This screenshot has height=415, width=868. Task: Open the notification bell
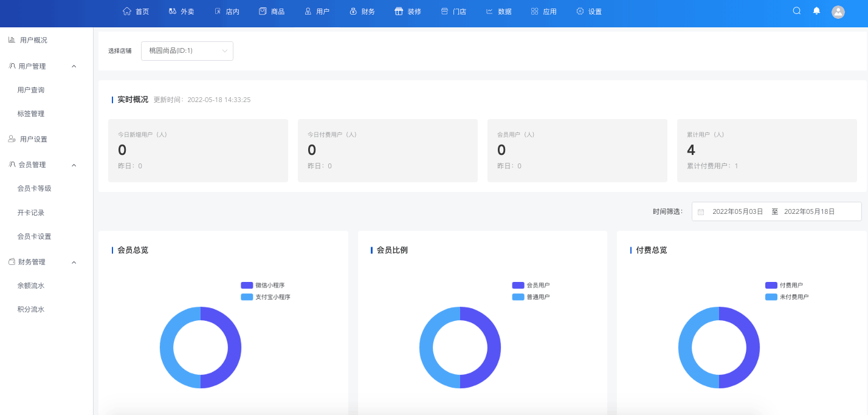816,11
